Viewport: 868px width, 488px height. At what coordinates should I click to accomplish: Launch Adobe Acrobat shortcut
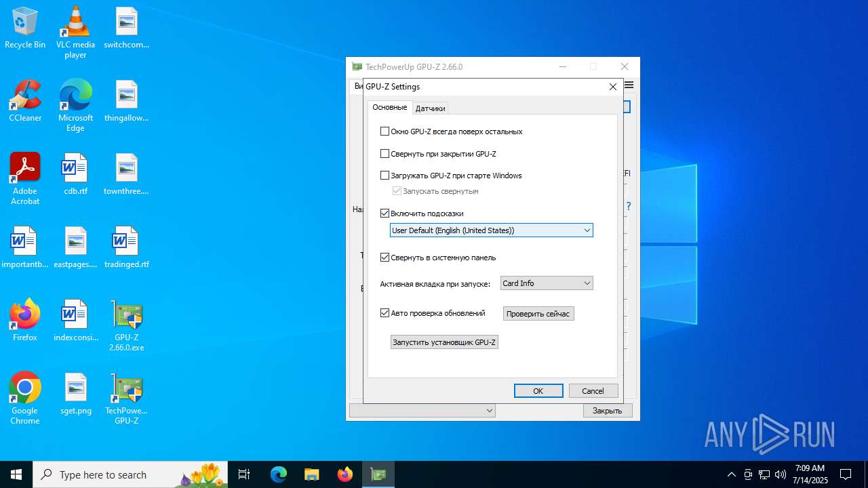(25, 179)
